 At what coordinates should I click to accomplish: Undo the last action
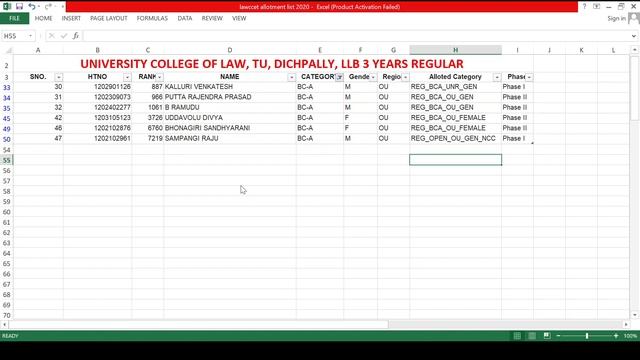pos(32,7)
